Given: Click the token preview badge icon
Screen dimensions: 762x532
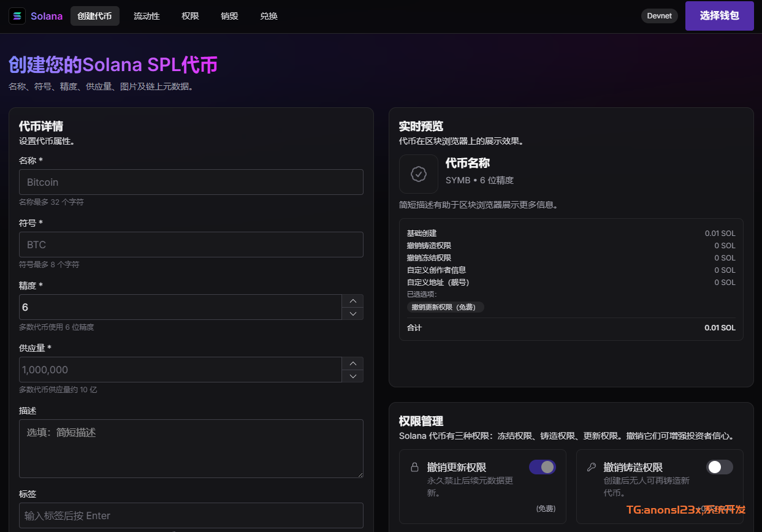Looking at the screenshot, I should pyautogui.click(x=418, y=174).
